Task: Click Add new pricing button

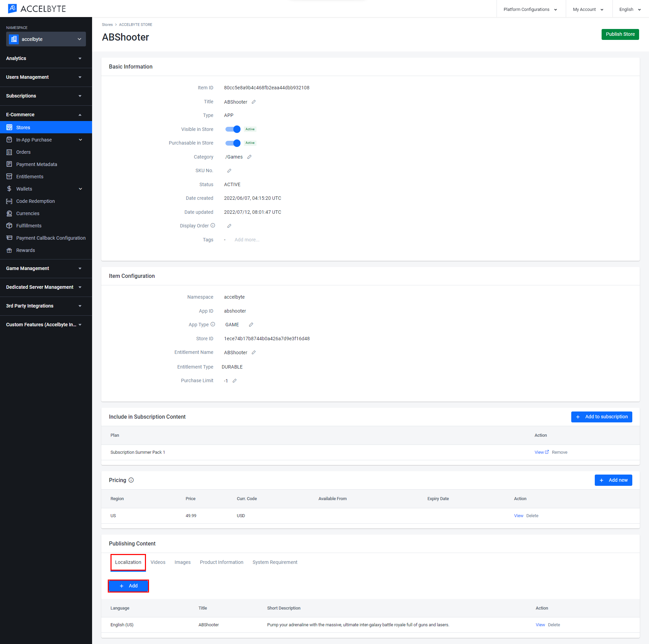Action: 613,480
